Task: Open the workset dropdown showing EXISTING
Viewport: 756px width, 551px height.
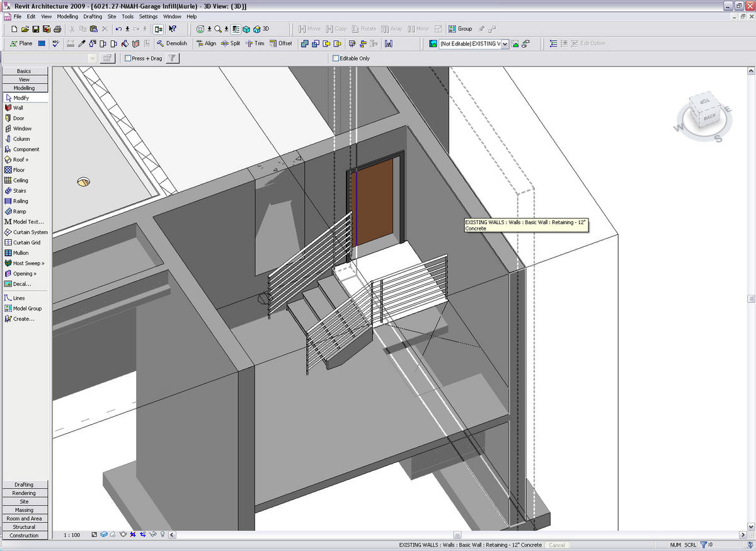Action: coord(505,44)
